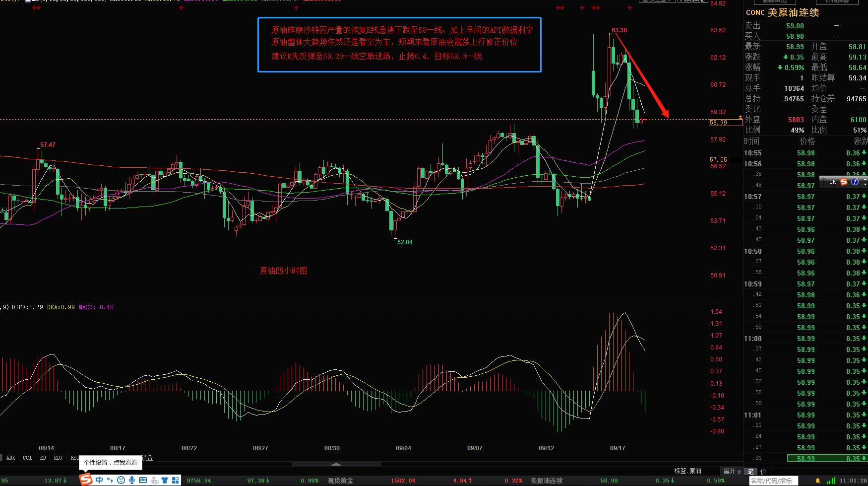
Task: Select the 笔 tick list tab
Action: click(x=750, y=471)
